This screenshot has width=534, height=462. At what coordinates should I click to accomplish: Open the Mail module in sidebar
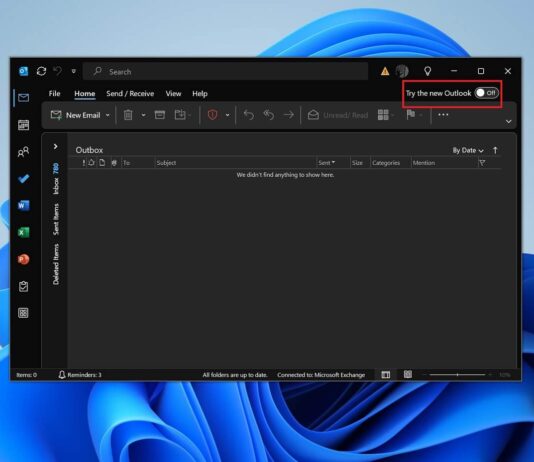click(x=23, y=98)
